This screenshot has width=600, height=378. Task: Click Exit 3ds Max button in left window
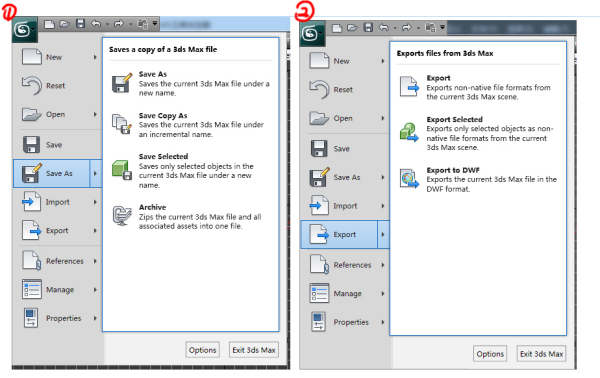254,350
